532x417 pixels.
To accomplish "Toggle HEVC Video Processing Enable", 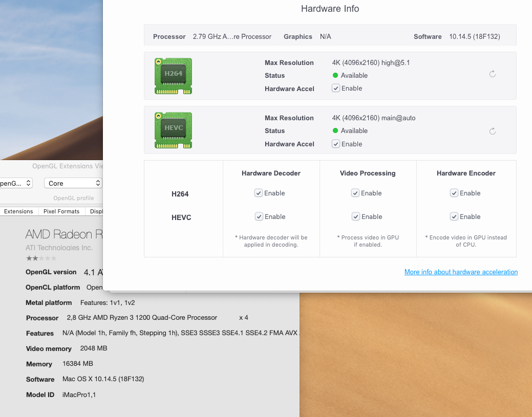I will [x=355, y=217].
